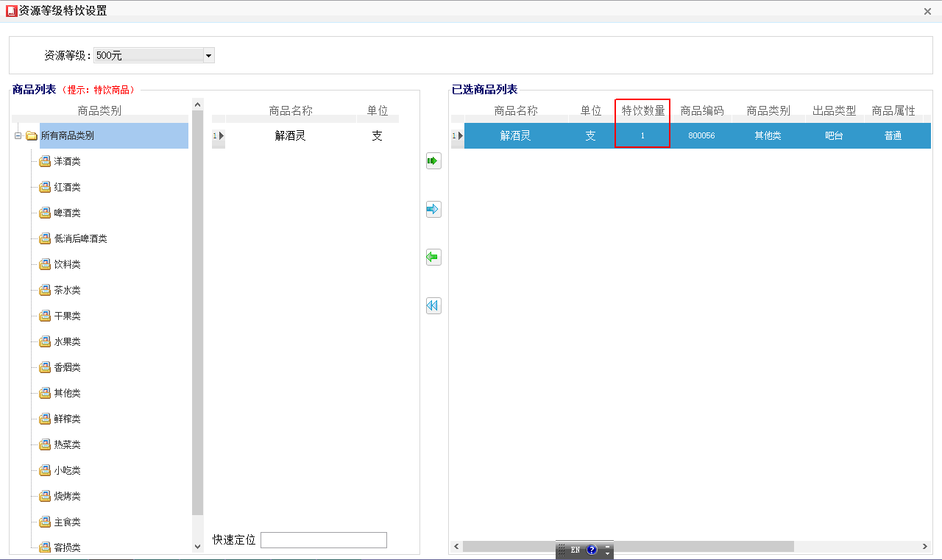Click the 商品属性 column header
This screenshot has width=942, height=560.
(893, 110)
